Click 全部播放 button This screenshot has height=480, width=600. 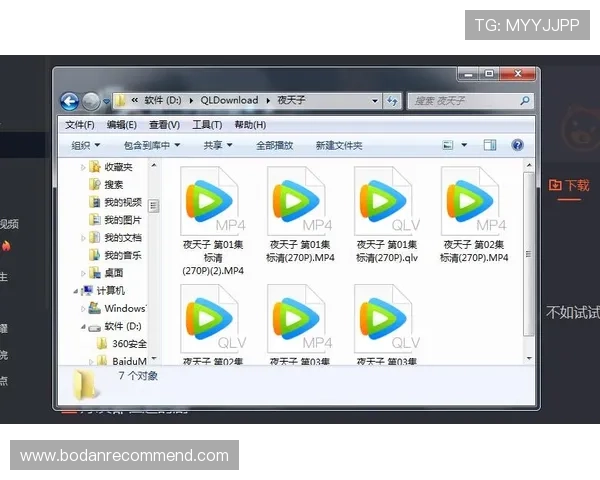(x=274, y=145)
